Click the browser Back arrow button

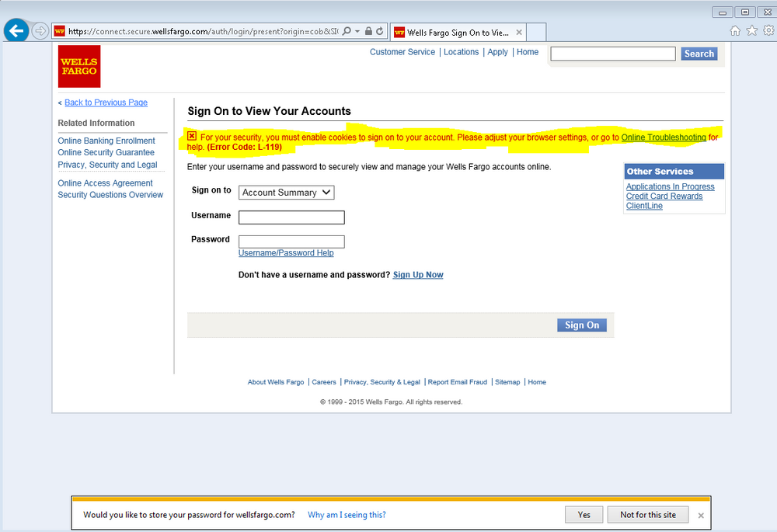tap(16, 31)
